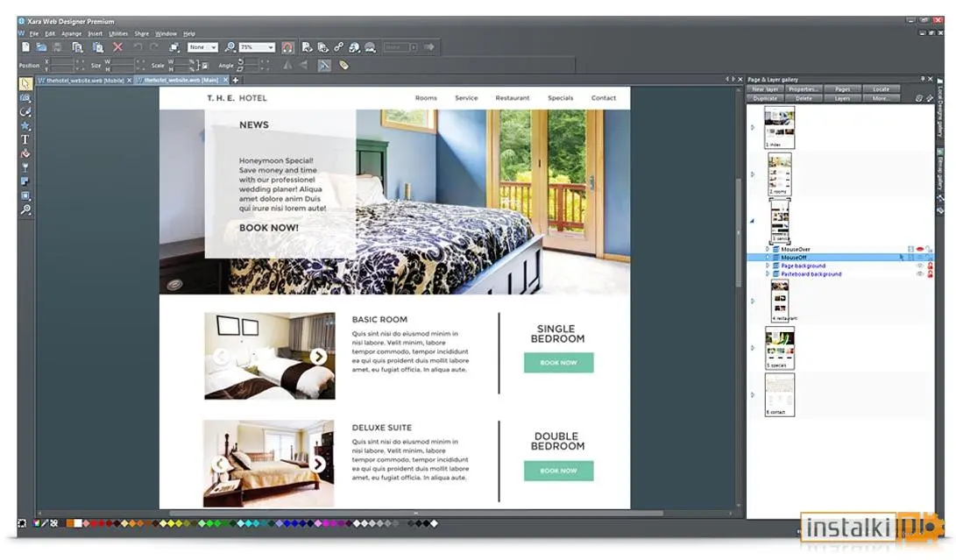Click the Paste icon in toolbar
This screenshot has width=956, height=560.
[97, 47]
